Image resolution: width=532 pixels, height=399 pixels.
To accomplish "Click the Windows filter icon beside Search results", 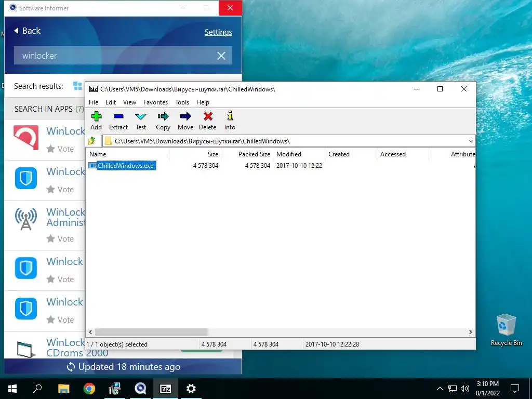I will (78, 86).
